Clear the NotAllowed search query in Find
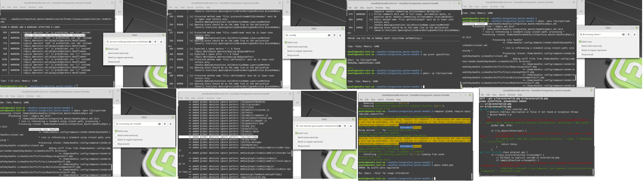The width and height of the screenshot is (644, 183). coord(150,42)
